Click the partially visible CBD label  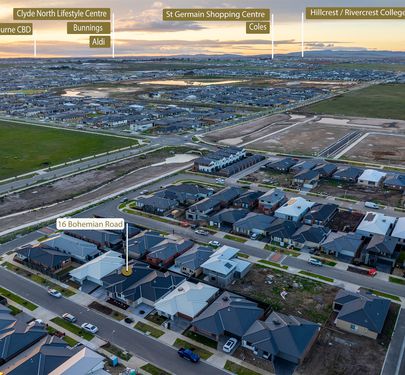(16, 29)
